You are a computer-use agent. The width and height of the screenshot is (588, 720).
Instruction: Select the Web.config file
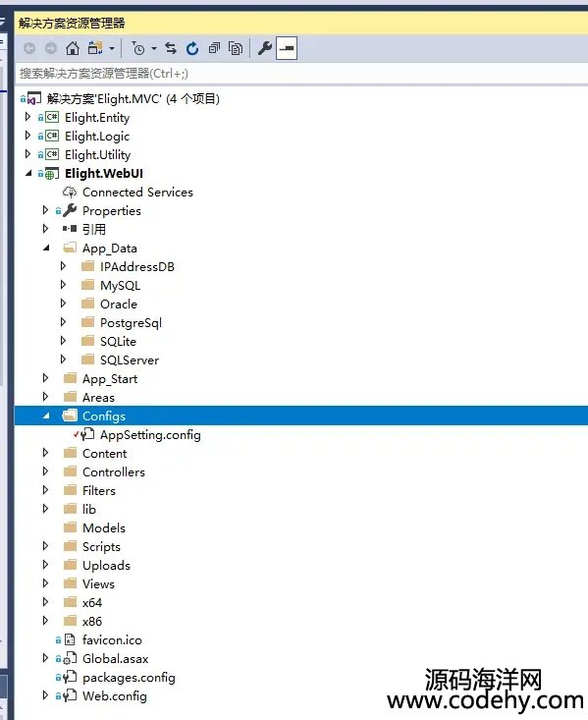click(x=114, y=696)
